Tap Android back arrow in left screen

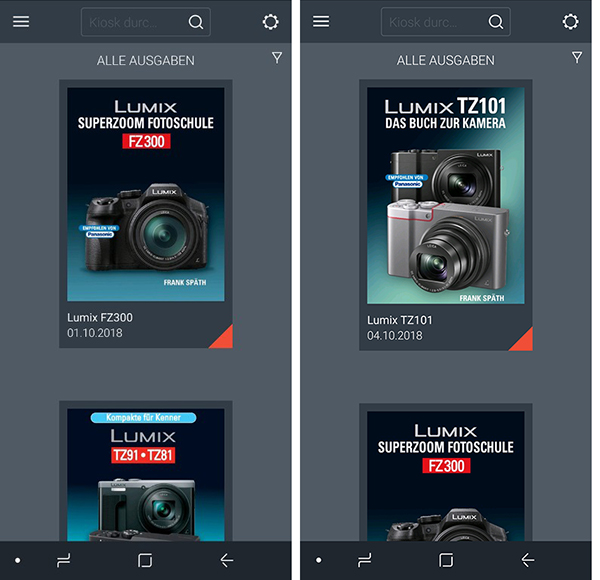(227, 560)
